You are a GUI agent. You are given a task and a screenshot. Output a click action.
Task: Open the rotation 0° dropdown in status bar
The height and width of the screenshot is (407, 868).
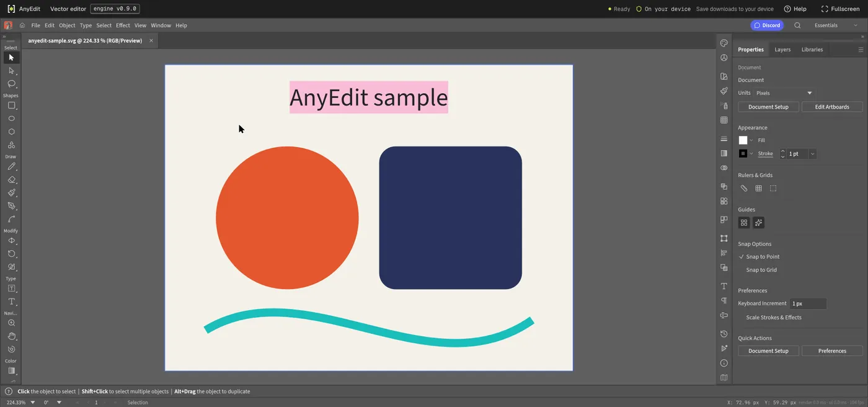click(x=60, y=403)
